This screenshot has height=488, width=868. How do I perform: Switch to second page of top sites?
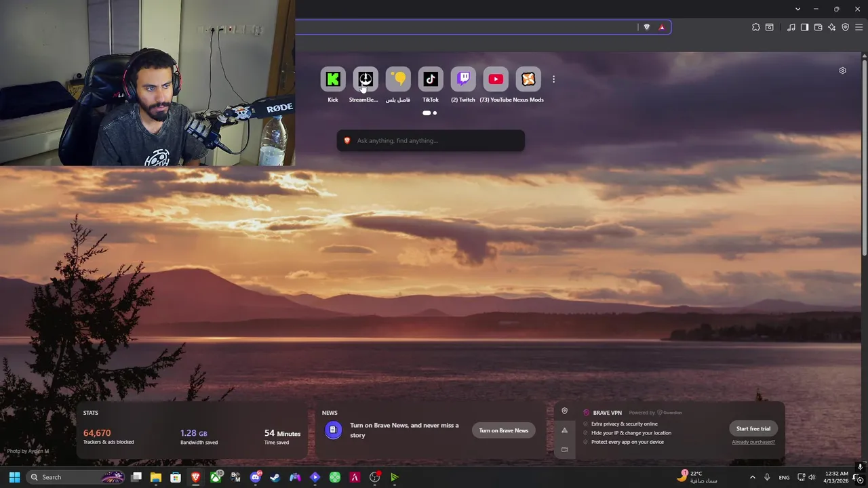435,113
